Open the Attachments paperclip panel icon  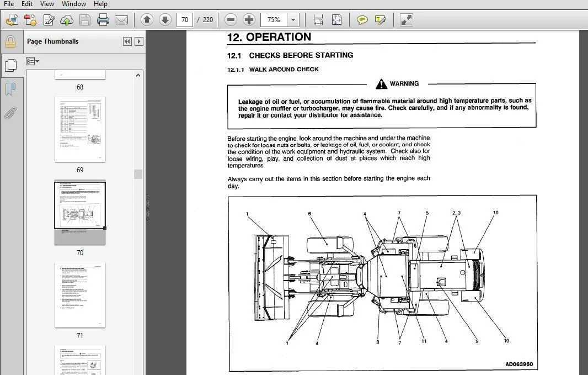[x=10, y=113]
